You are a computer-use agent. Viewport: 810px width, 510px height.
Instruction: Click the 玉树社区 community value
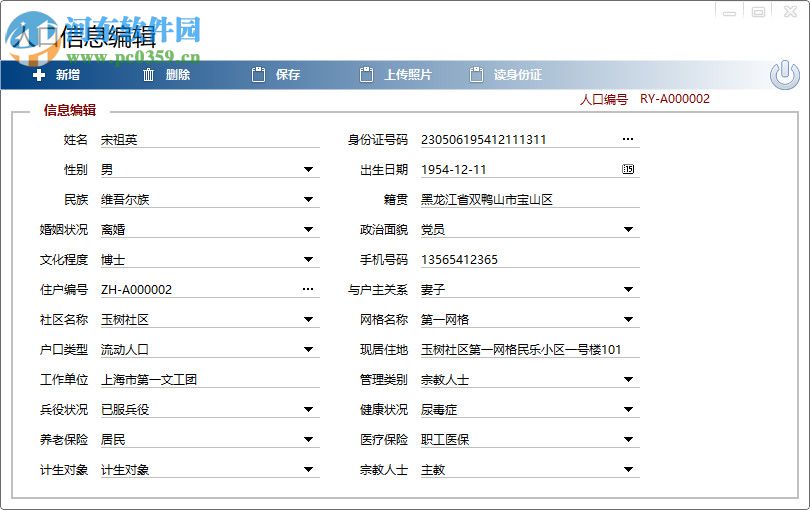(125, 319)
